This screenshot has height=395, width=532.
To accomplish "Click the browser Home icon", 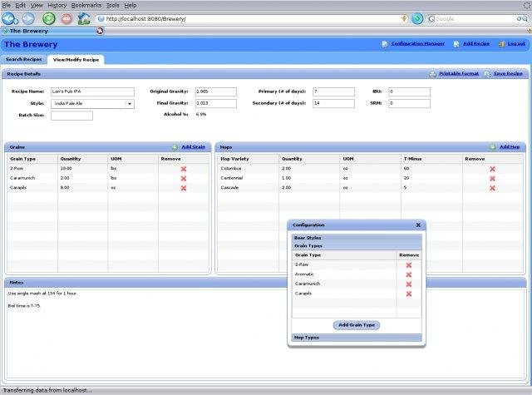I will (x=84, y=18).
